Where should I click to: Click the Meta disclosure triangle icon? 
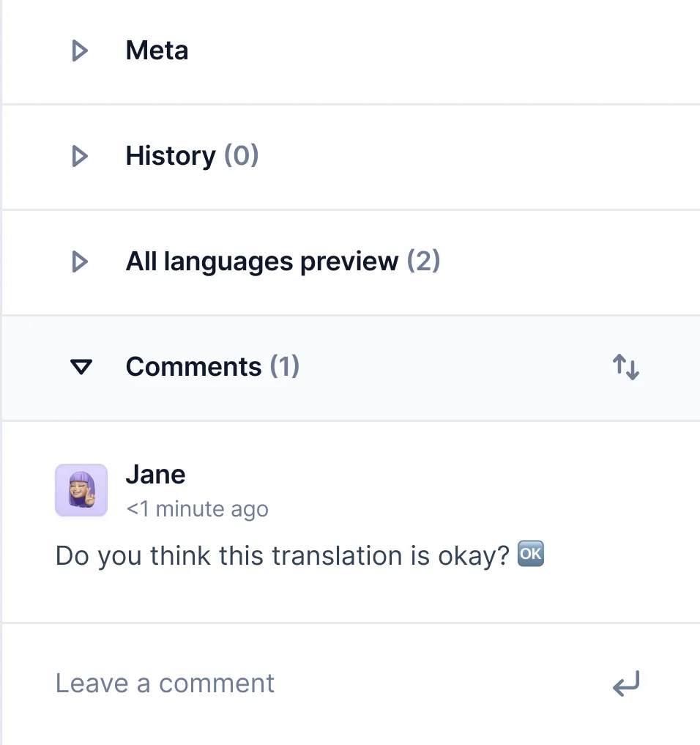(80, 51)
